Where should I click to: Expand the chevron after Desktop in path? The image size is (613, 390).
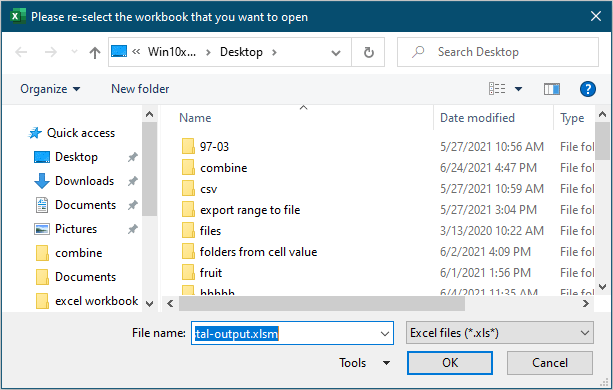click(x=274, y=52)
